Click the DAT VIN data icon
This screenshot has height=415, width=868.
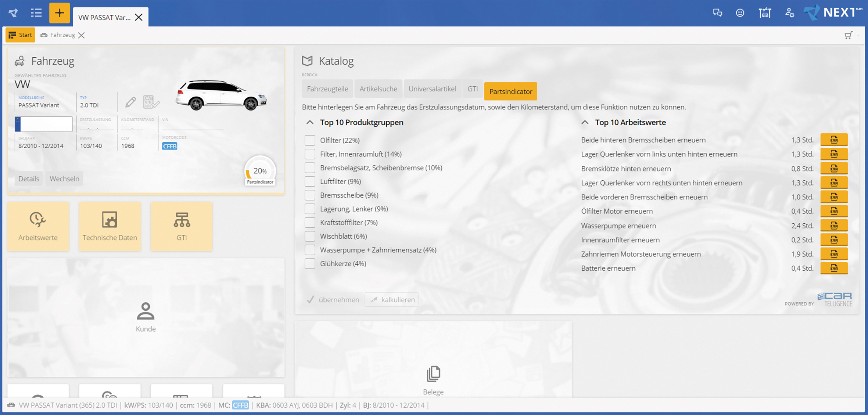[x=151, y=102]
